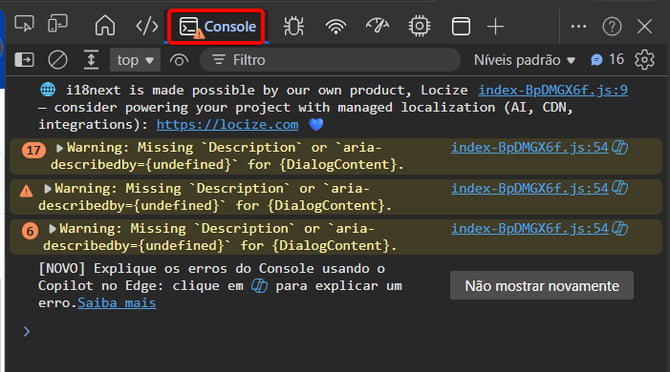This screenshot has width=670, height=372.
Task: Open the DevTools help icon
Action: [612, 26]
